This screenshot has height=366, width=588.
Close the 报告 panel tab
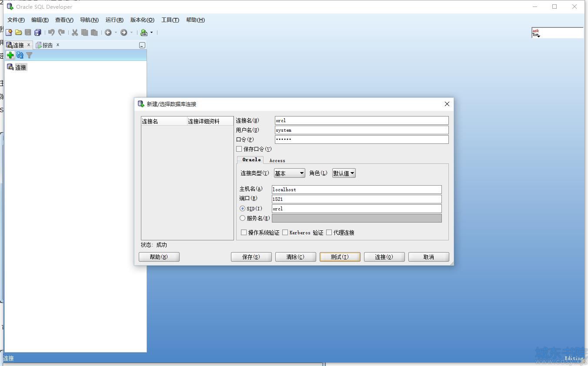click(57, 45)
